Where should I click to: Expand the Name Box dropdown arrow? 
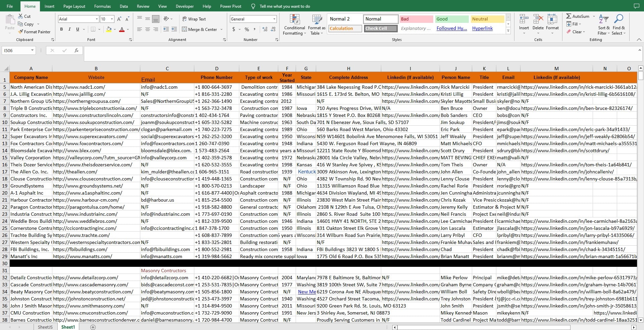tap(32, 50)
